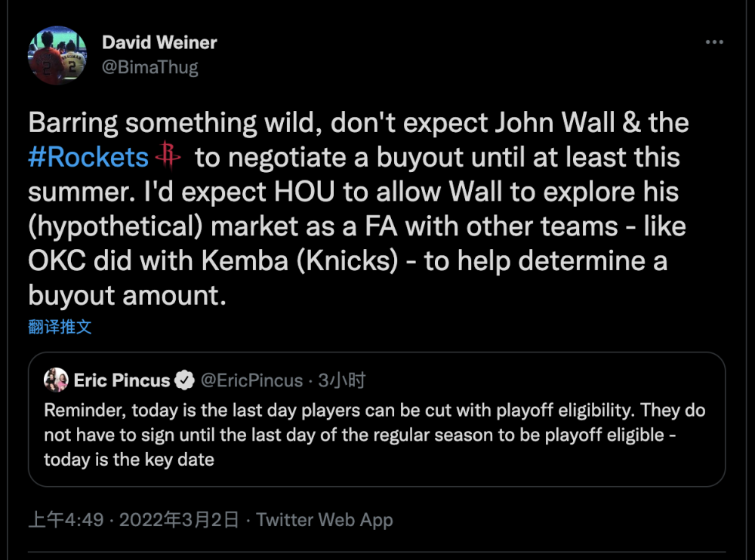Screen dimensions: 755x560
Task: Click the verified badge beside Eric Pincus
Action: coord(184,380)
